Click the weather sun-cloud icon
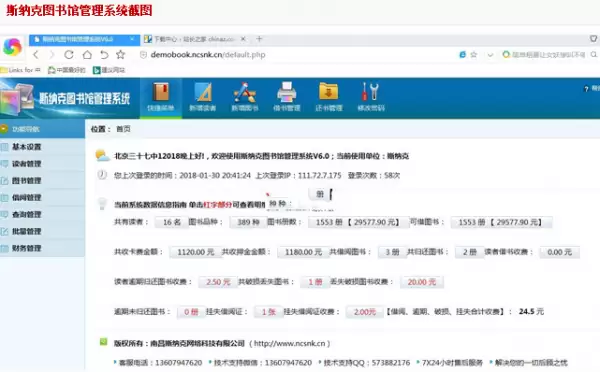The width and height of the screenshot is (600, 372). pyautogui.click(x=102, y=155)
